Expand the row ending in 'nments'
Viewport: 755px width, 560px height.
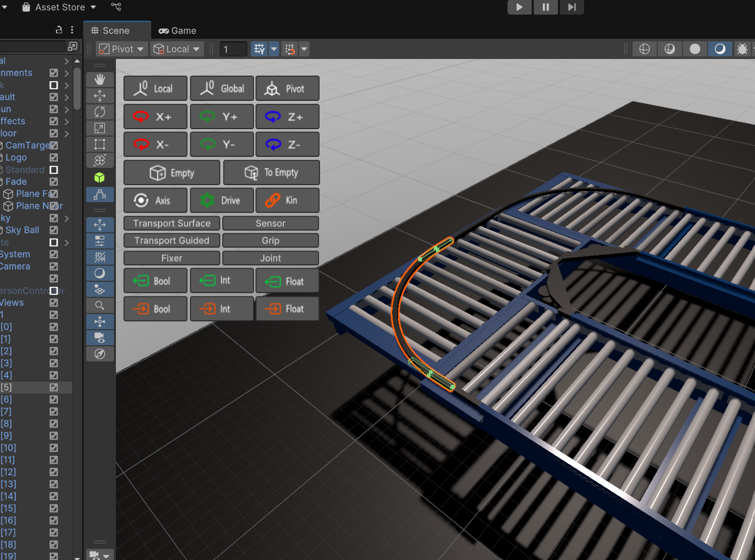tap(67, 73)
